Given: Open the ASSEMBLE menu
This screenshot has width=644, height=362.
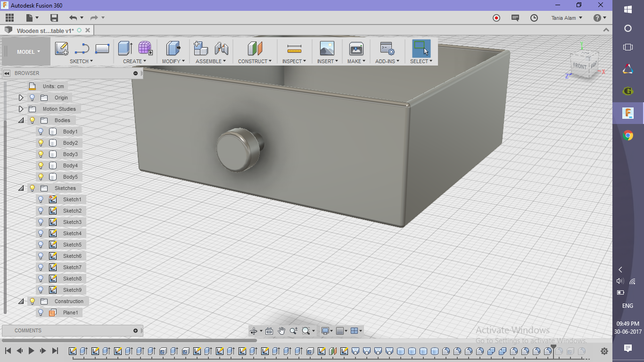Looking at the screenshot, I should point(211,61).
